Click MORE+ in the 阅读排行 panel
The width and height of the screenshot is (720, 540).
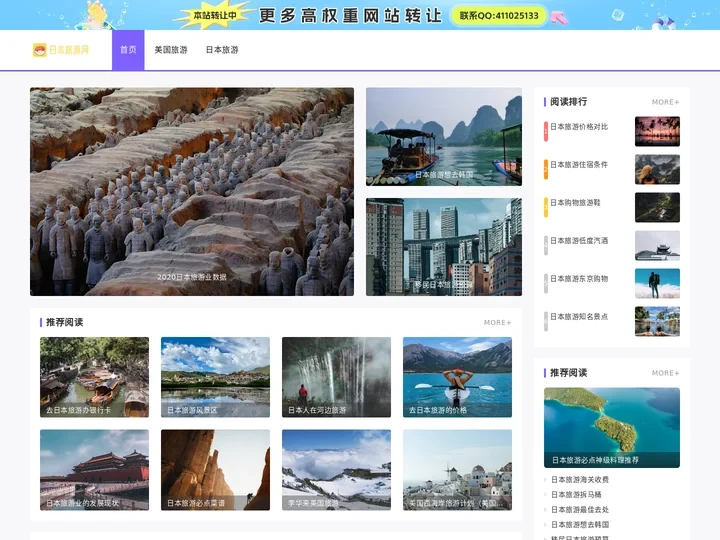(665, 102)
